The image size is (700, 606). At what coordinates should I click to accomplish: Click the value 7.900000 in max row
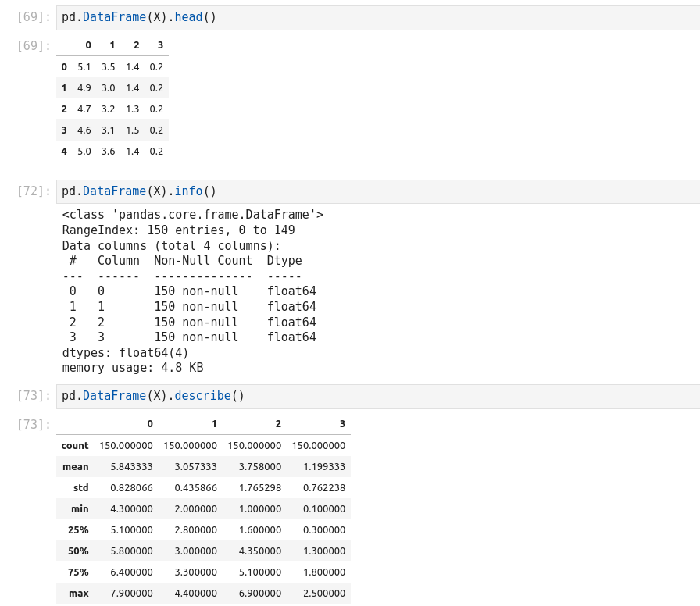131,594
